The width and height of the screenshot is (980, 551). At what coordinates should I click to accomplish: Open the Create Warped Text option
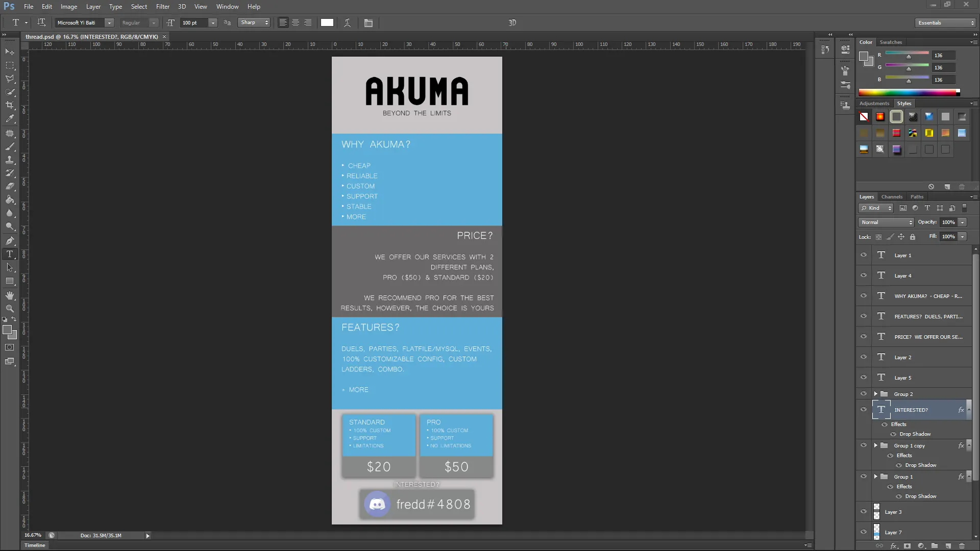click(x=347, y=22)
